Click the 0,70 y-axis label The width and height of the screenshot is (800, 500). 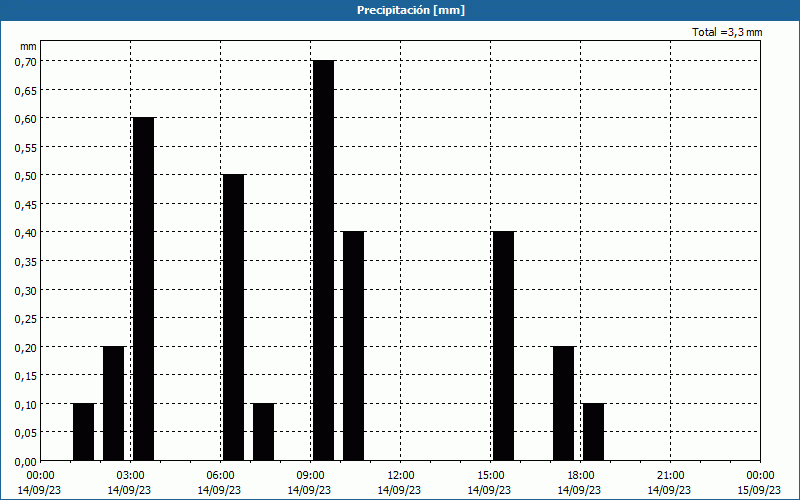(x=26, y=61)
